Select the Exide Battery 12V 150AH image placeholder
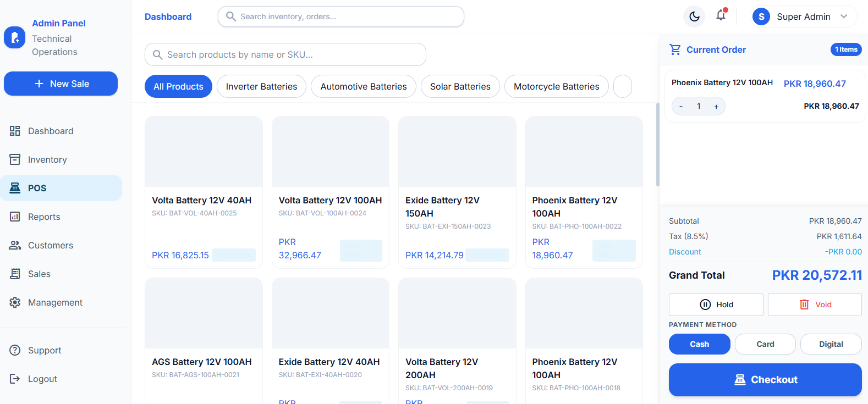Viewport: 868px width, 404px height. [457, 151]
